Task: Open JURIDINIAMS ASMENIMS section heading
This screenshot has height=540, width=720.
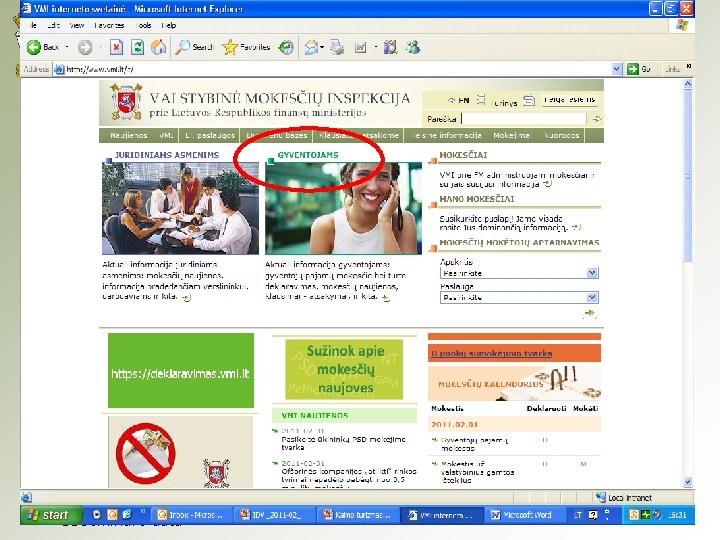Action: pos(167,155)
